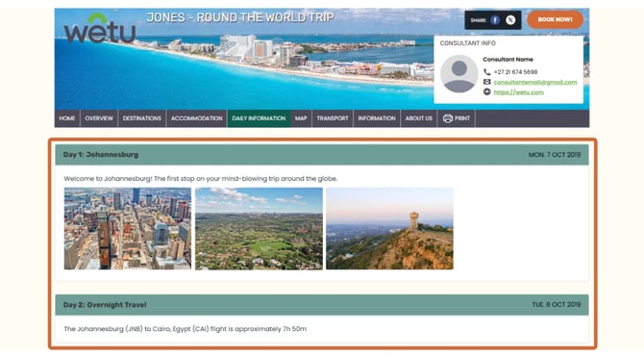The image size is (644, 358).
Task: Click the Wetu logo
Action: (x=100, y=28)
